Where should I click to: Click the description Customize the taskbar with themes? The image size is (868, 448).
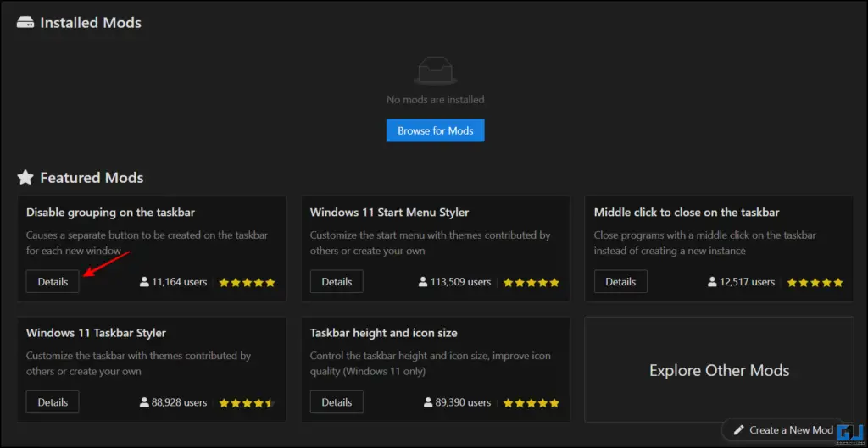tap(139, 363)
